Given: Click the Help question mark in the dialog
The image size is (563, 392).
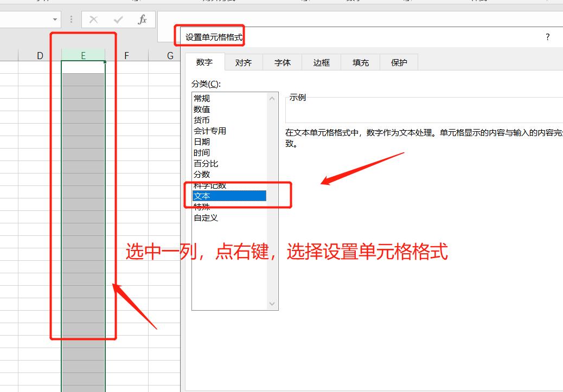Looking at the screenshot, I should 547,37.
